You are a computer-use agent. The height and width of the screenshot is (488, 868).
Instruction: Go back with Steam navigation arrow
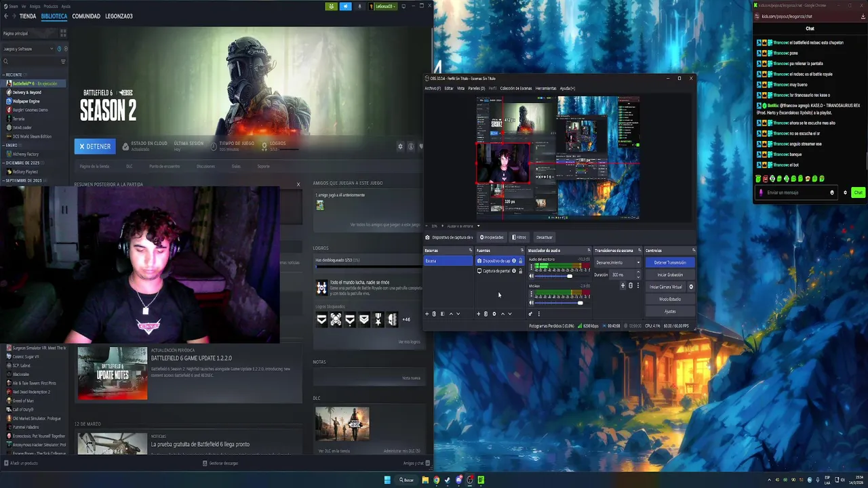(5, 16)
